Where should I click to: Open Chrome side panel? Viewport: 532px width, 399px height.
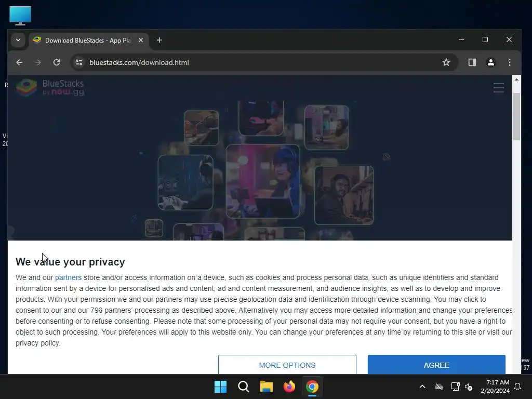click(472, 62)
